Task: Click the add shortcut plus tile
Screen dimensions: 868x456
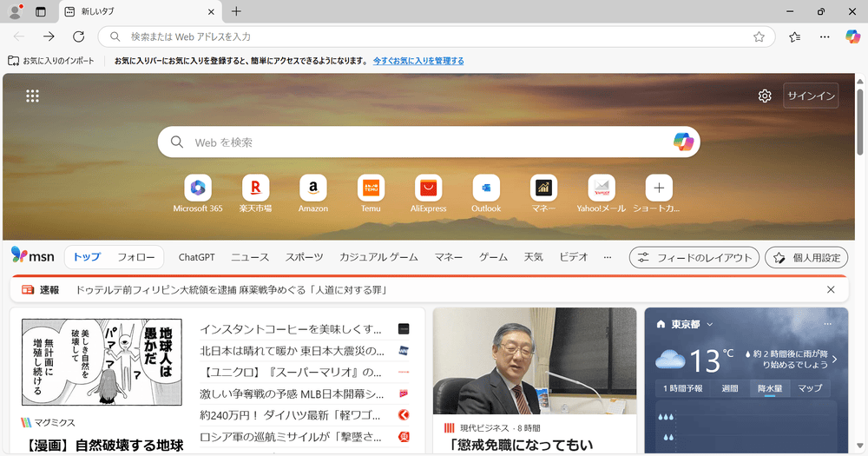Action: (659, 188)
